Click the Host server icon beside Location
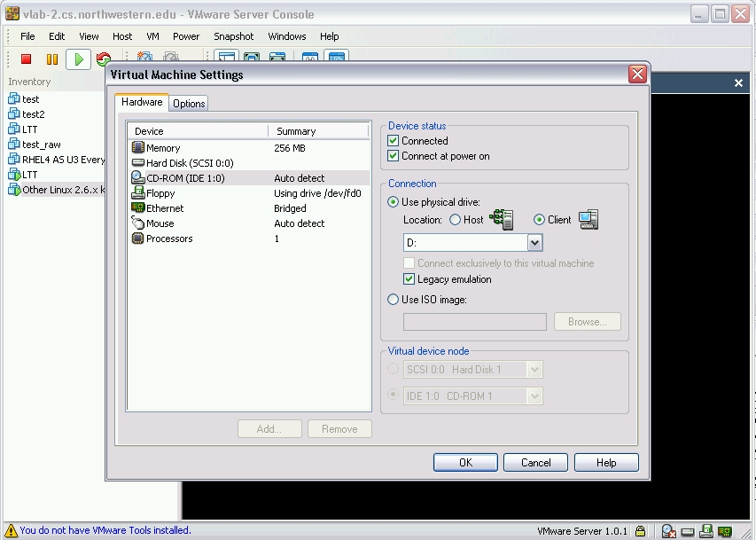The image size is (756, 540). click(502, 220)
